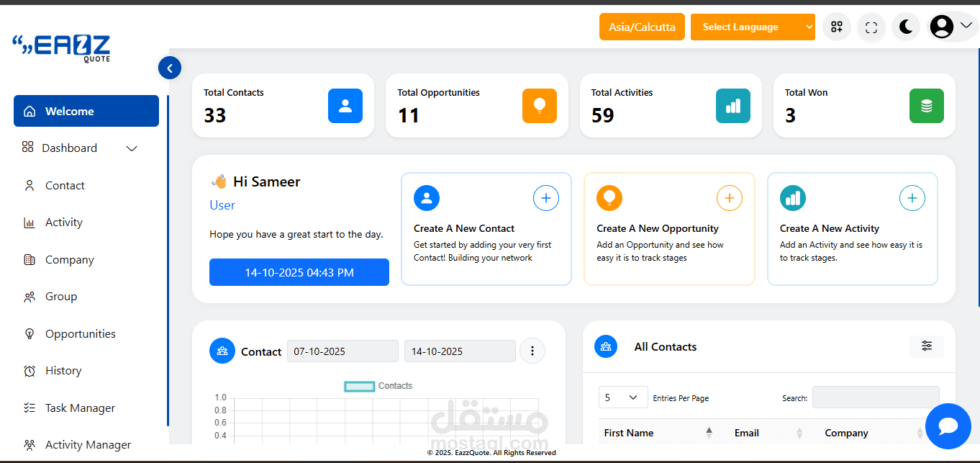Click the Total Opportunities value 11
The image size is (980, 463).
408,115
